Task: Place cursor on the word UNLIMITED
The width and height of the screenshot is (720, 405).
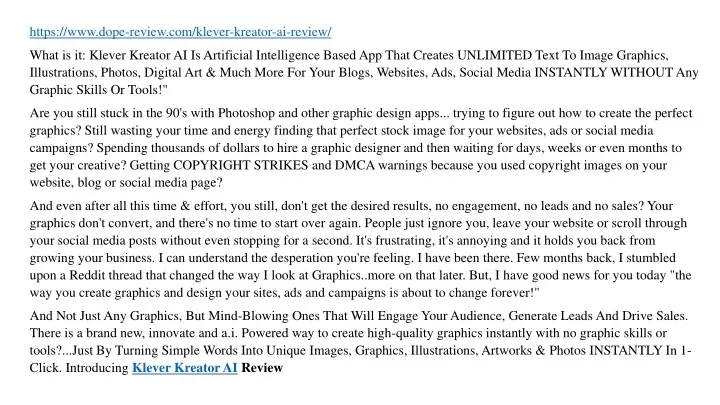Action: point(495,55)
